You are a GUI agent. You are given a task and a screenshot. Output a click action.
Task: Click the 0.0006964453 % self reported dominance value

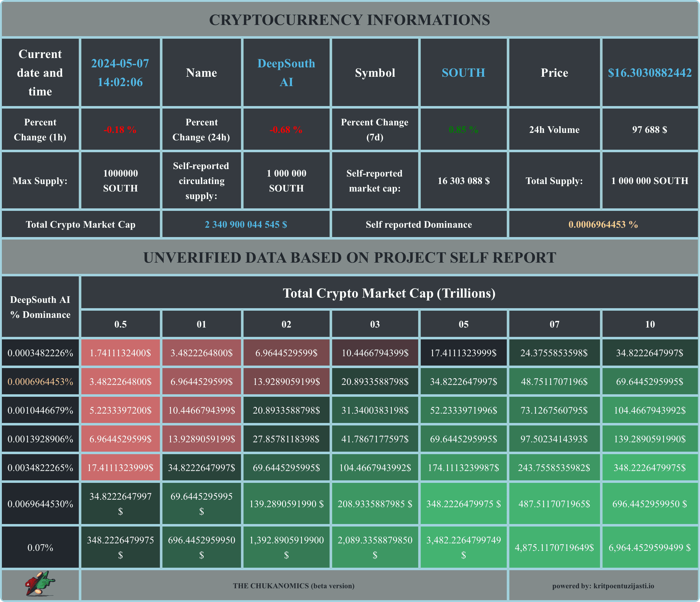tap(603, 225)
